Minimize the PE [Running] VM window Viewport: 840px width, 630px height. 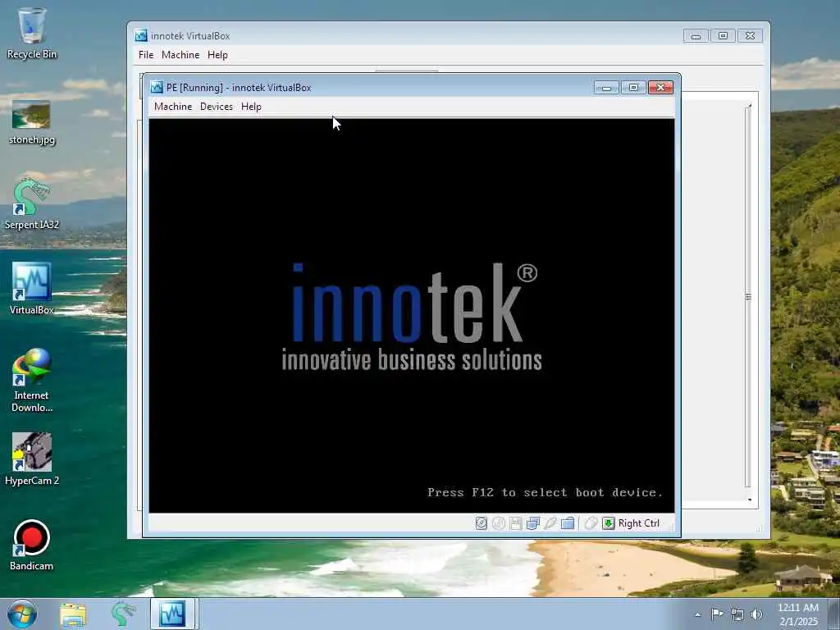(x=606, y=87)
